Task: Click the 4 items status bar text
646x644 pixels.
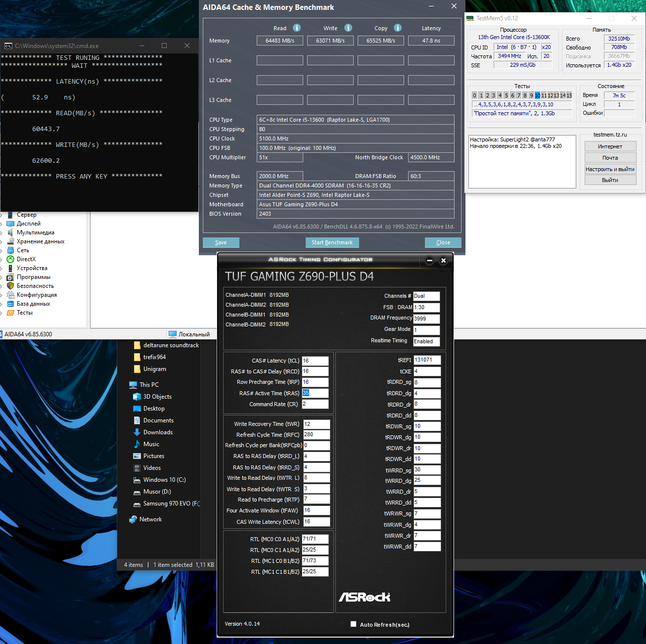Action: [x=134, y=565]
